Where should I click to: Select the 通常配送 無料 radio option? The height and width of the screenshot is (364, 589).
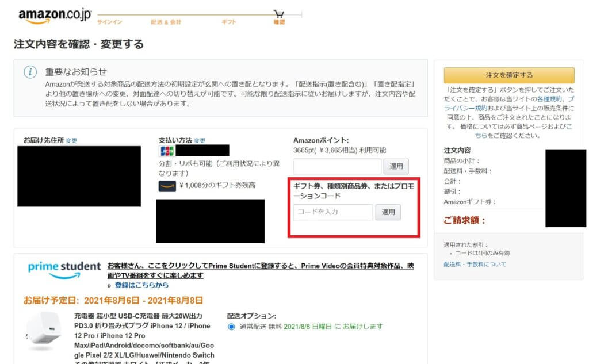(231, 327)
